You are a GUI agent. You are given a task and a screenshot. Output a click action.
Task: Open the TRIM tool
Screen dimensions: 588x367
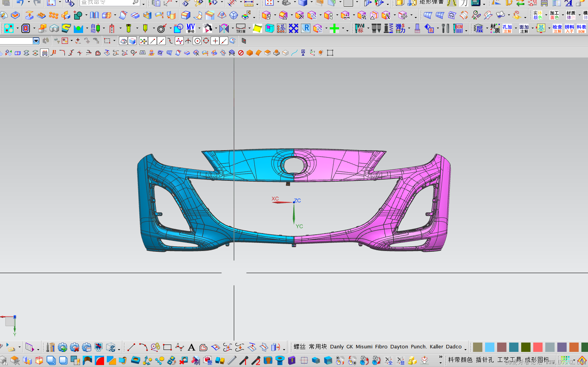[x=241, y=28]
